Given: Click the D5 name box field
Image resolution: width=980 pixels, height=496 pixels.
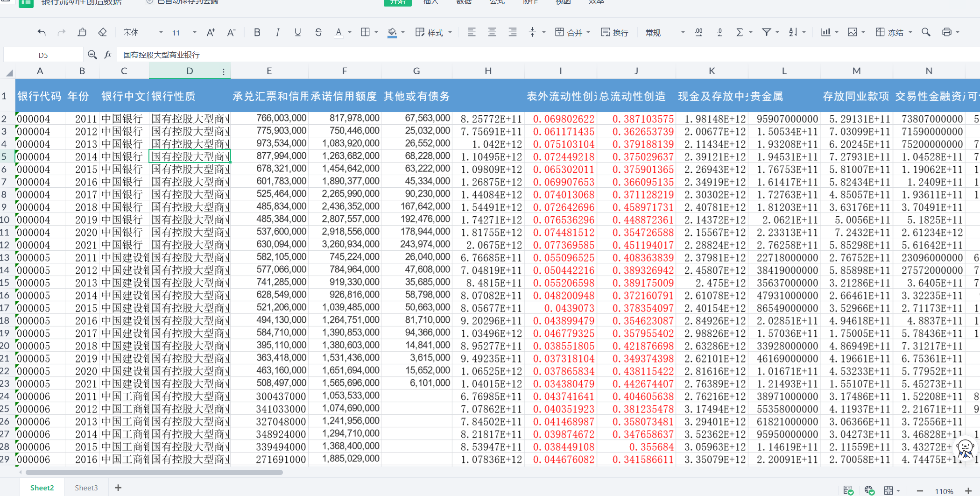Looking at the screenshot, I should [x=43, y=55].
